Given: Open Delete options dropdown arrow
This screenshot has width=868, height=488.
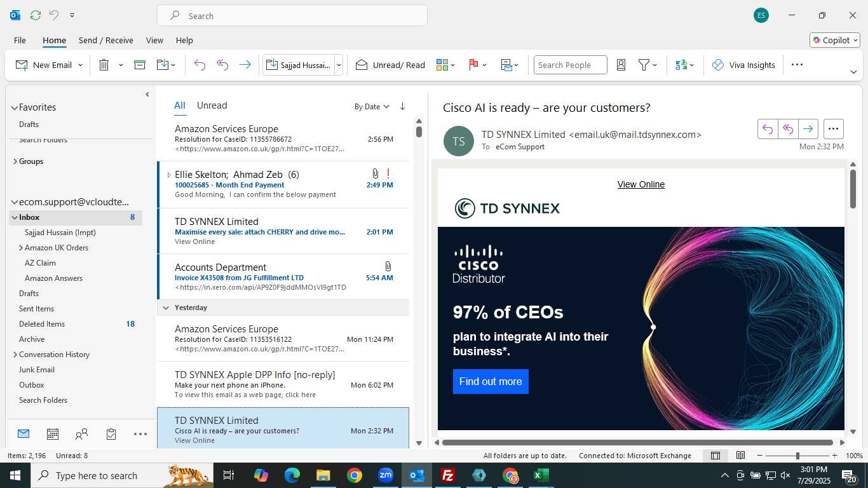Looking at the screenshot, I should pyautogui.click(x=121, y=65).
